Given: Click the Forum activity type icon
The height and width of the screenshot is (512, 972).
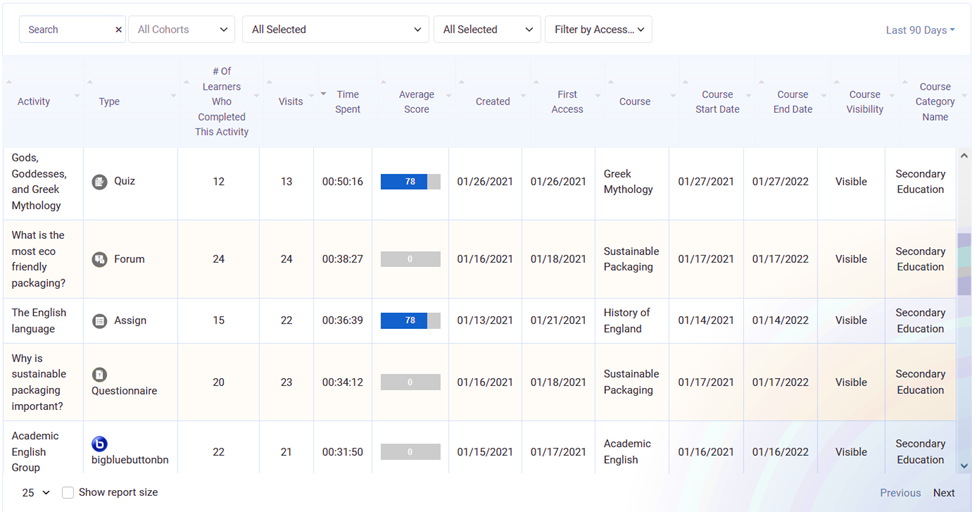Looking at the screenshot, I should point(99,259).
